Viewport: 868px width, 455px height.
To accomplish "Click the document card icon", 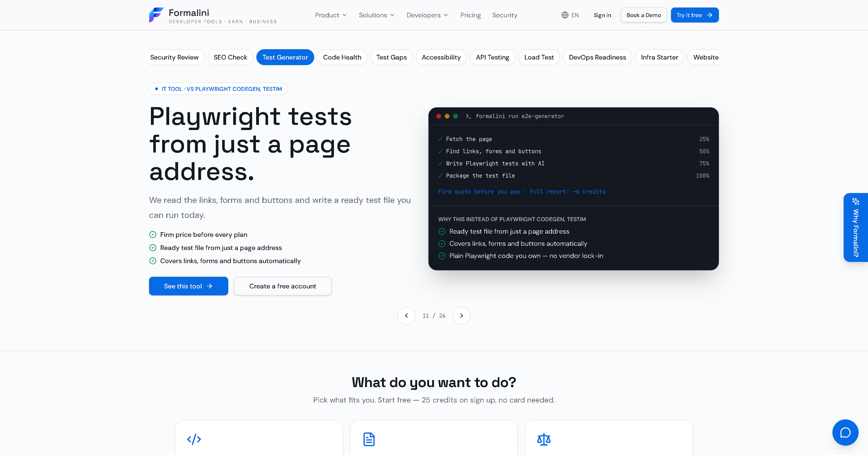I will [369, 439].
